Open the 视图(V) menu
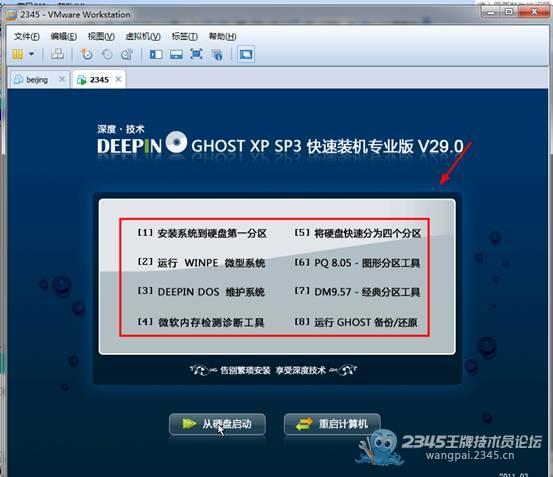This screenshot has height=477, width=553. click(x=101, y=36)
